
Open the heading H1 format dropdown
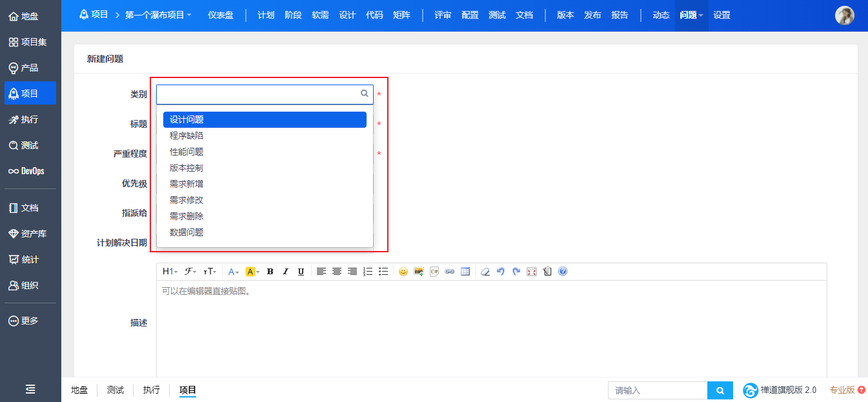[170, 272]
